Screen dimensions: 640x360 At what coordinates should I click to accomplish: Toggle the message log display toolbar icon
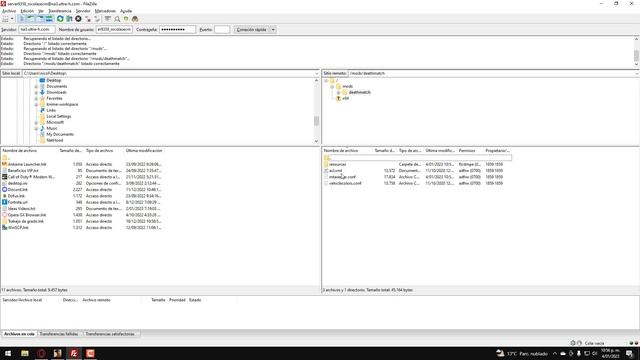[x=22, y=19]
